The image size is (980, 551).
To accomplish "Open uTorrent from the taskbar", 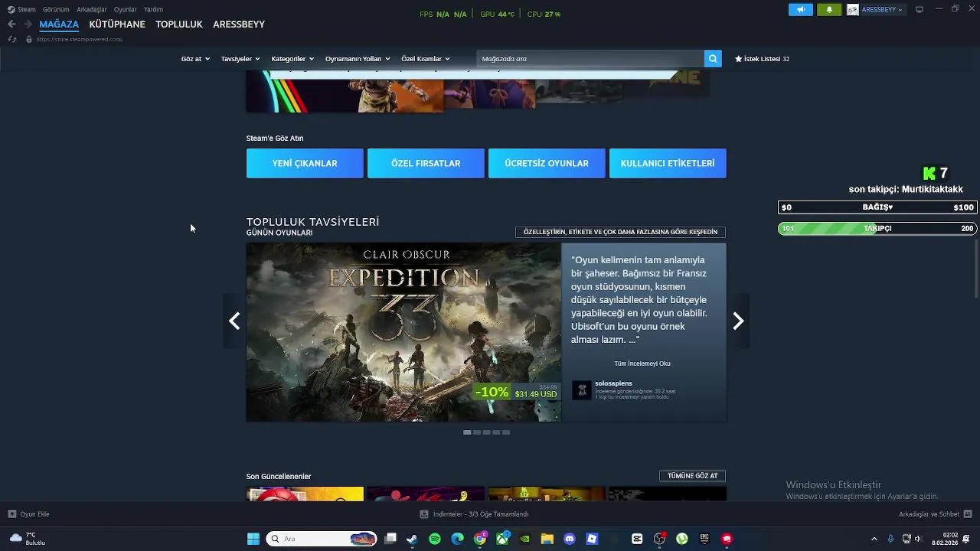I will point(682,539).
